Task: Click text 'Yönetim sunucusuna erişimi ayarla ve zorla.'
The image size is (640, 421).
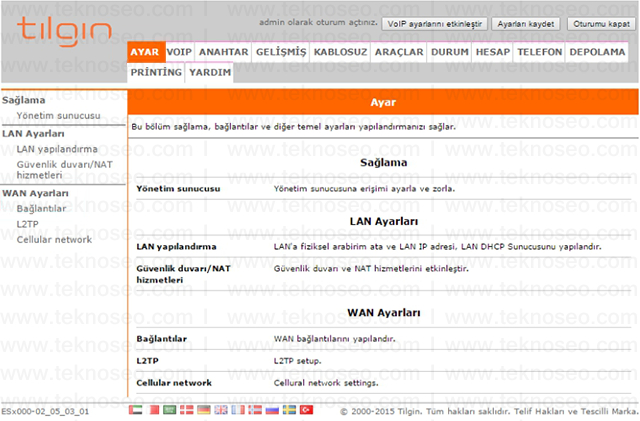Action: (x=364, y=189)
